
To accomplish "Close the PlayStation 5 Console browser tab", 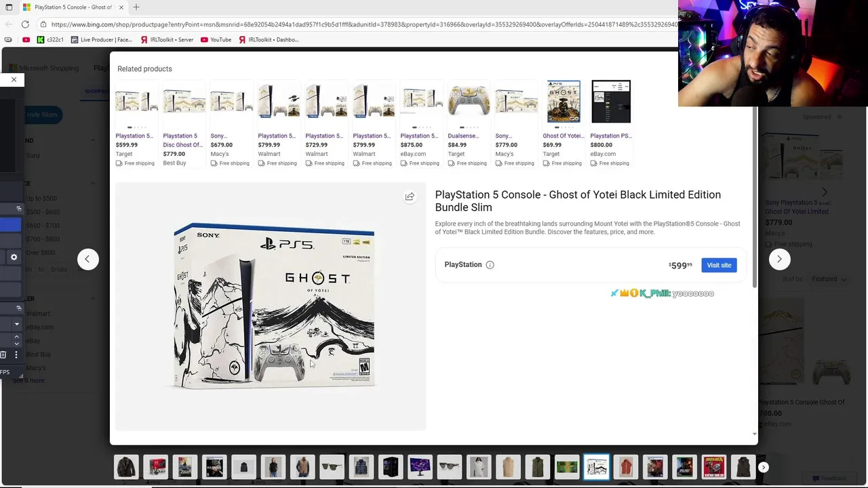I will pyautogui.click(x=121, y=7).
